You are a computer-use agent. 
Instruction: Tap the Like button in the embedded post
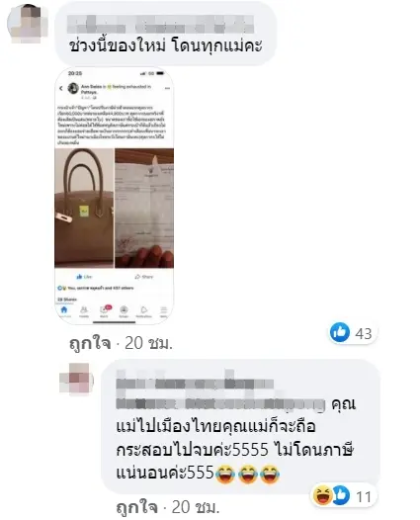(x=84, y=277)
